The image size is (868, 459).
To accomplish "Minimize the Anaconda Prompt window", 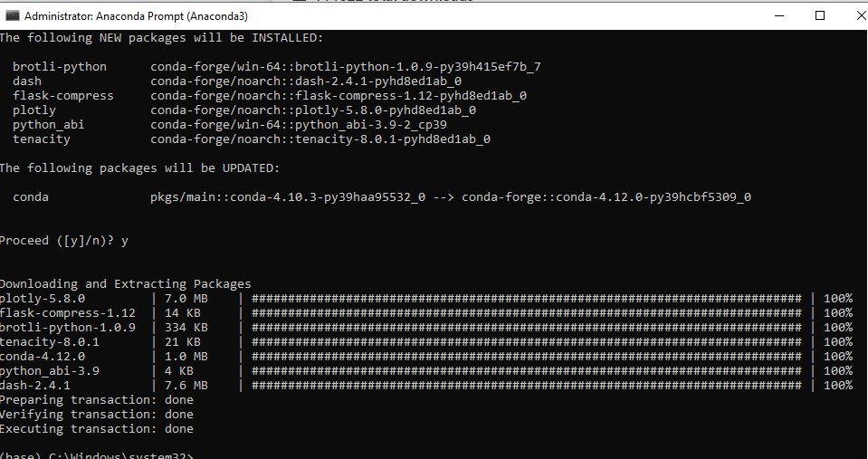I will click(779, 15).
